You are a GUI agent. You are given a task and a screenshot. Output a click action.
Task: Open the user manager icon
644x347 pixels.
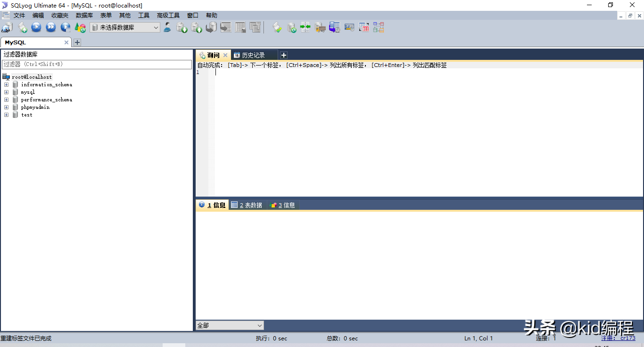pyautogui.click(x=167, y=27)
